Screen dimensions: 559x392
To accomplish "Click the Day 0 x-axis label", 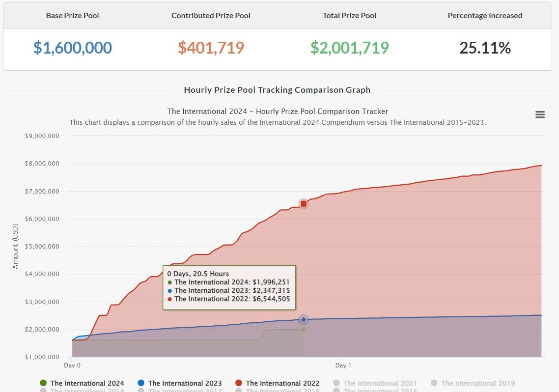I will tap(72, 365).
